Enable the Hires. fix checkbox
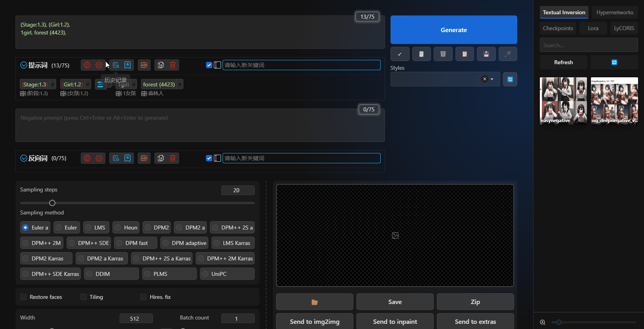This screenshot has width=644, height=329. [x=143, y=297]
